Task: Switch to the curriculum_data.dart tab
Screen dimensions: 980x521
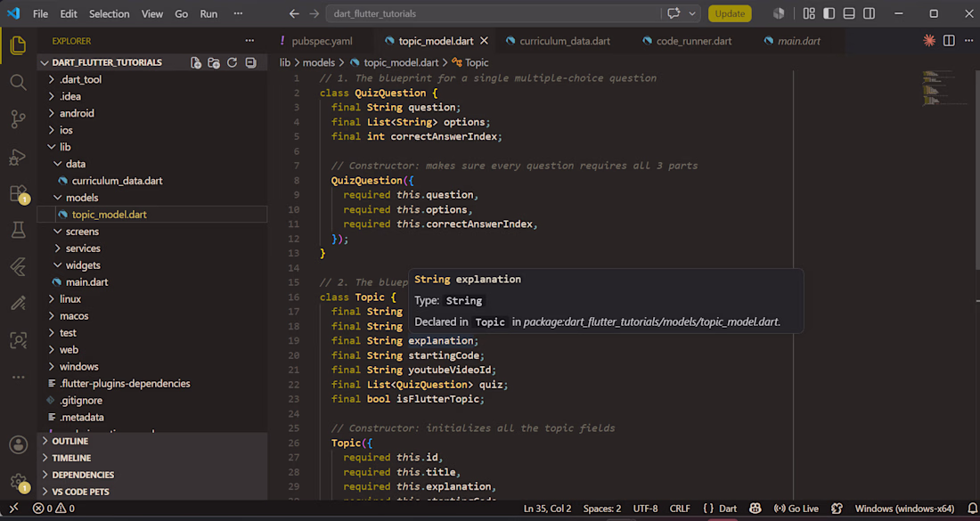Action: 564,41
